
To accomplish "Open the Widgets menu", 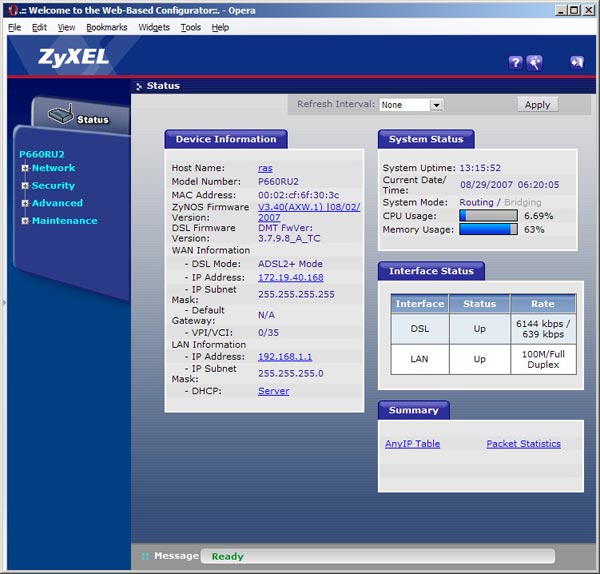I will 154,27.
